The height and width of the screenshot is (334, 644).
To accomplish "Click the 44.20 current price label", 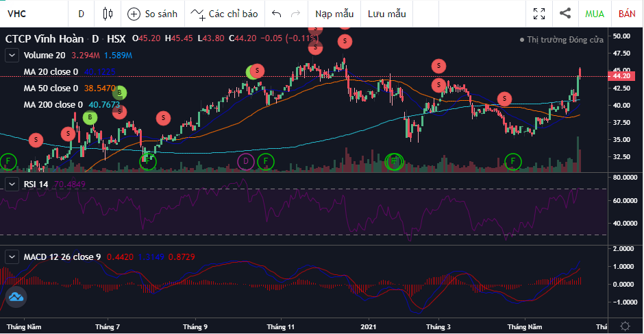I will click(621, 76).
